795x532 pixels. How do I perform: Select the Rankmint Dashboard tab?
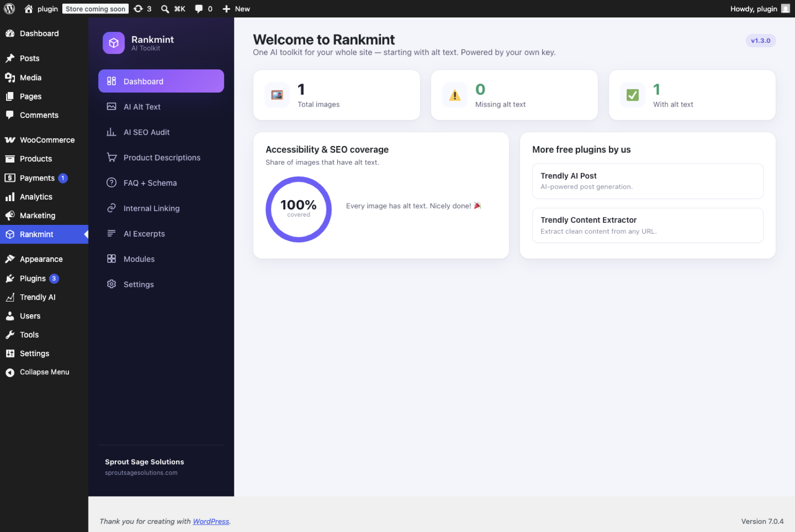click(x=161, y=81)
